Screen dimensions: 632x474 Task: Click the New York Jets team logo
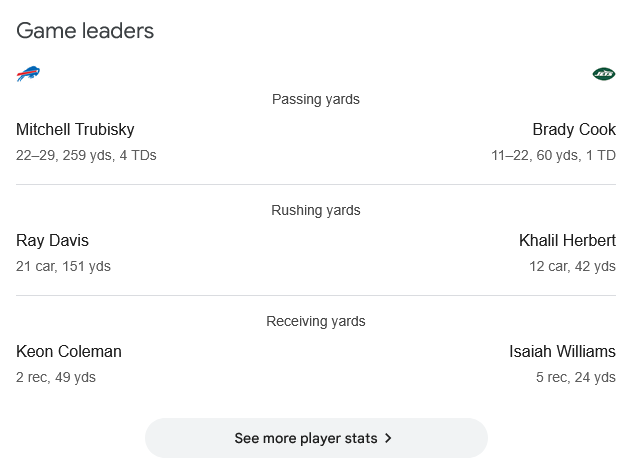click(604, 74)
